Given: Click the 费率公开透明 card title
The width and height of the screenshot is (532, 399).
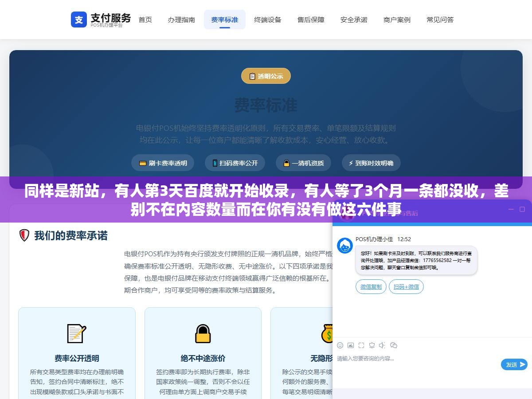Looking at the screenshot, I should (77, 358).
